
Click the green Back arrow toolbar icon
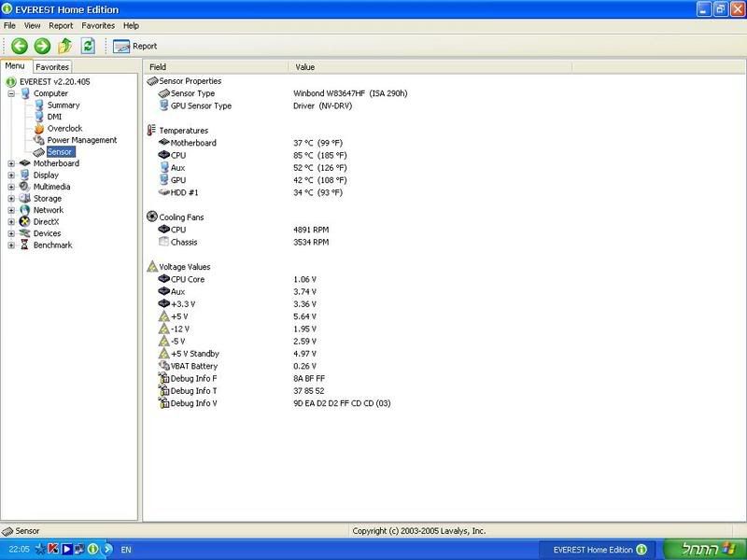(20, 46)
